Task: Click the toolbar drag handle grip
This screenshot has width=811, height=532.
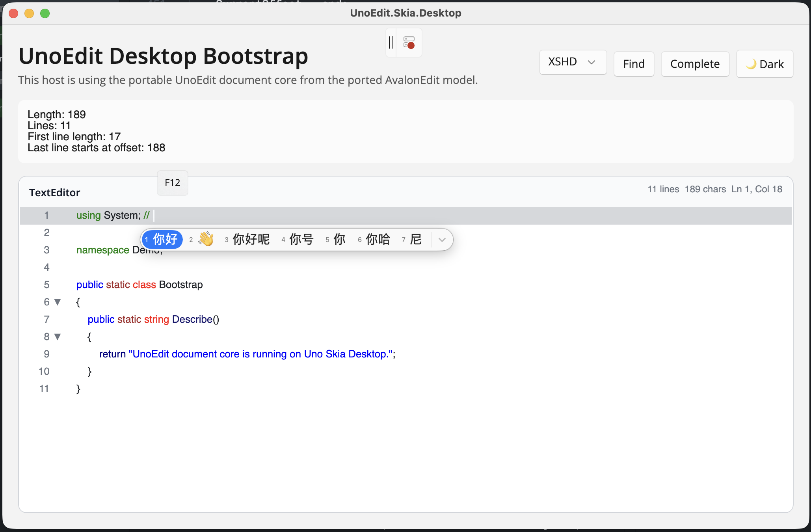Action: pyautogui.click(x=391, y=43)
